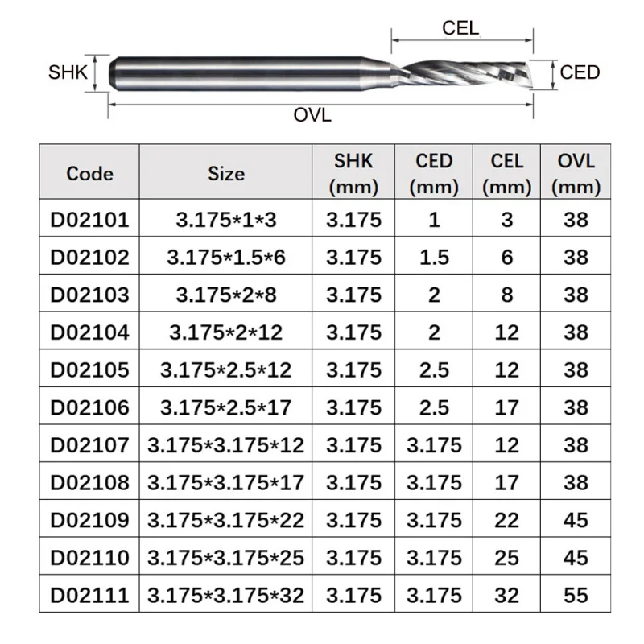Click size cell 3.175*2.5*17
This screenshot has width=644, height=644.
[x=226, y=407]
